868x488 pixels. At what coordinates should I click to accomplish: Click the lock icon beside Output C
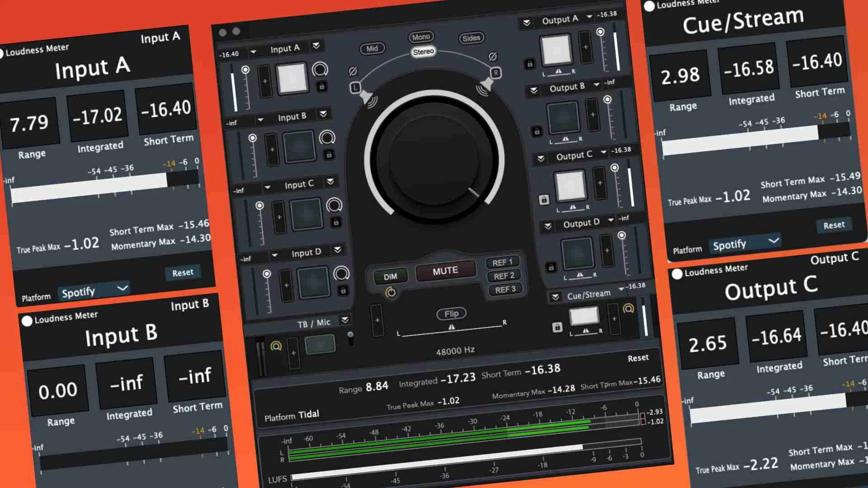click(544, 199)
